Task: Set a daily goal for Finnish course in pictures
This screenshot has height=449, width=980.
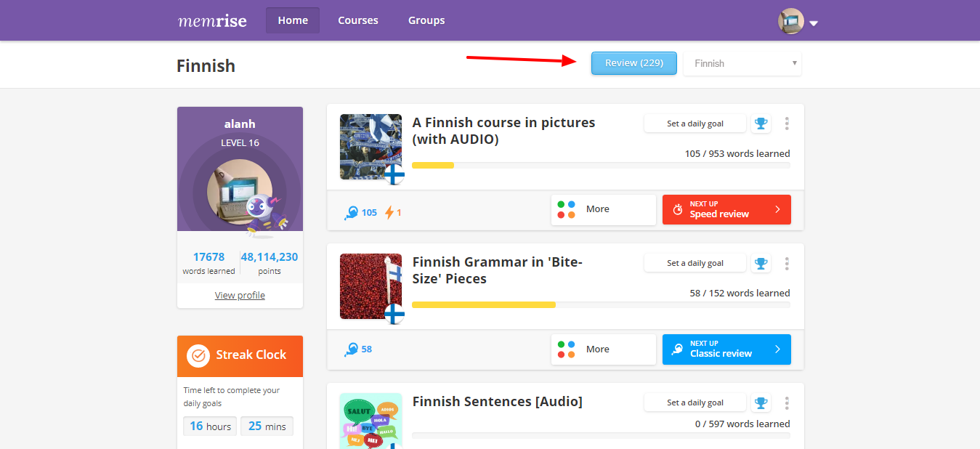Action: tap(695, 124)
